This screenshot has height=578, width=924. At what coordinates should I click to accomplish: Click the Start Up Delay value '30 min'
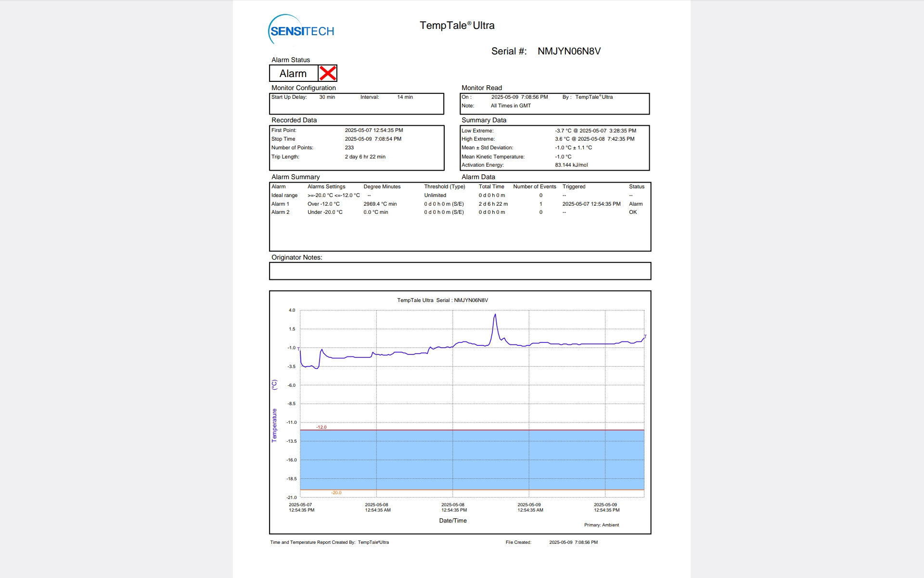pos(327,97)
